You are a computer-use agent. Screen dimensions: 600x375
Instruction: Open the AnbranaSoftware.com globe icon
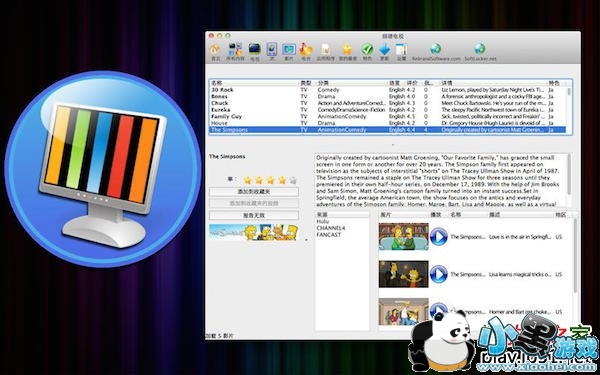[x=436, y=49]
